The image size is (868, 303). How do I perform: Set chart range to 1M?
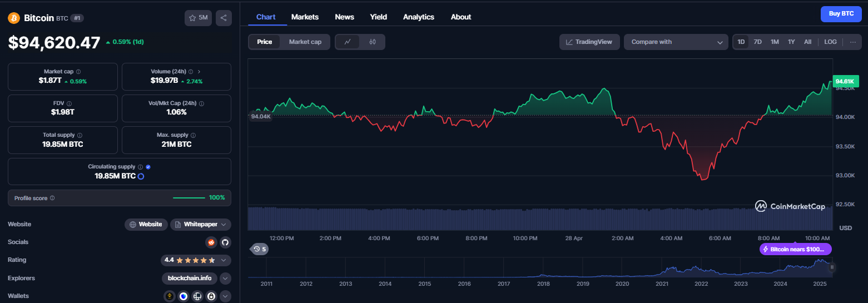(775, 42)
